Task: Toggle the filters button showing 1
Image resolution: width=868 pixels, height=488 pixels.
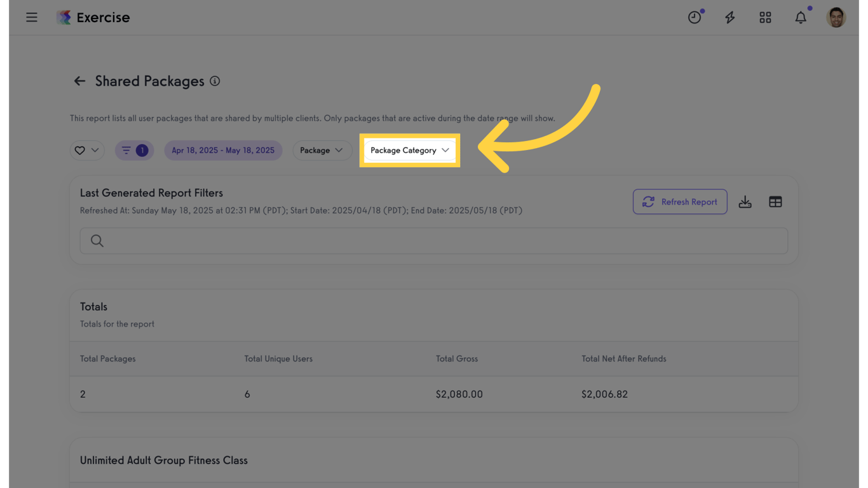Action: 134,151
